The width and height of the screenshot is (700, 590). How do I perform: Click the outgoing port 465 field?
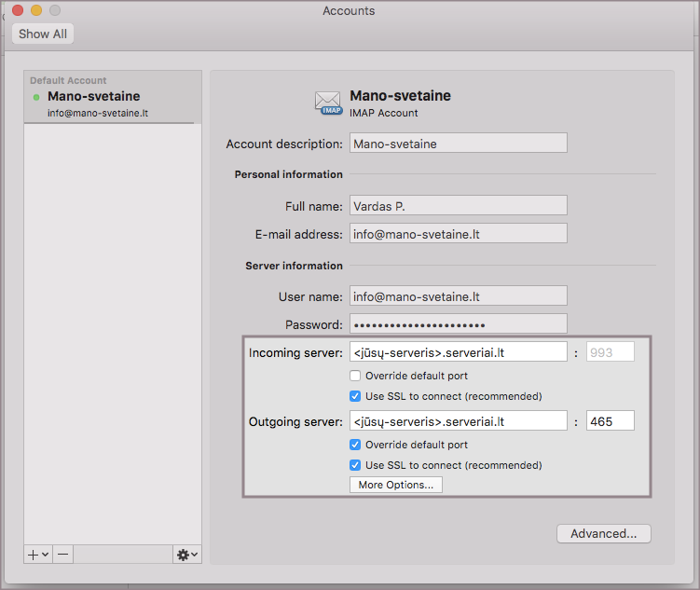coord(610,421)
